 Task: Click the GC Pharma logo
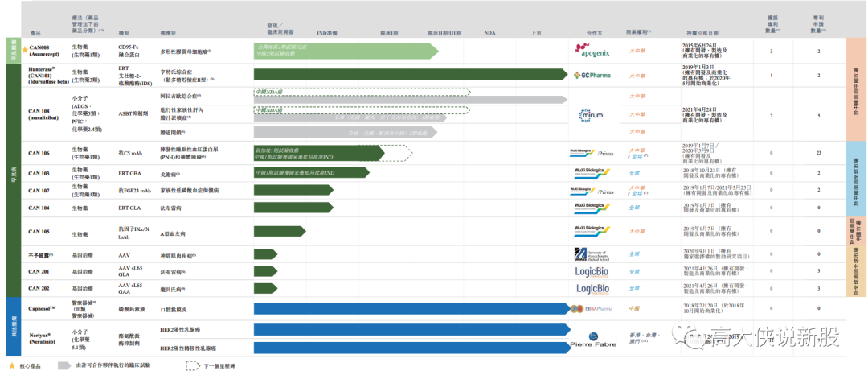[592, 75]
